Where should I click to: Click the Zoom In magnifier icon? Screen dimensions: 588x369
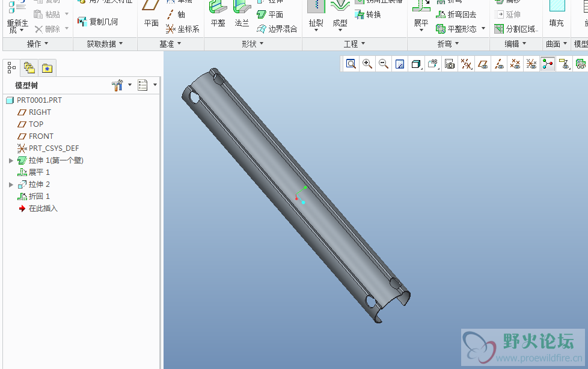[367, 64]
